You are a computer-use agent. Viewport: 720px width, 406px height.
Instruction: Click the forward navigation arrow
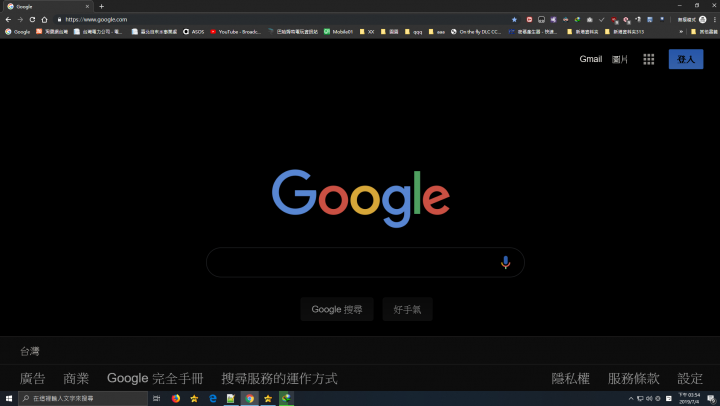[20, 19]
